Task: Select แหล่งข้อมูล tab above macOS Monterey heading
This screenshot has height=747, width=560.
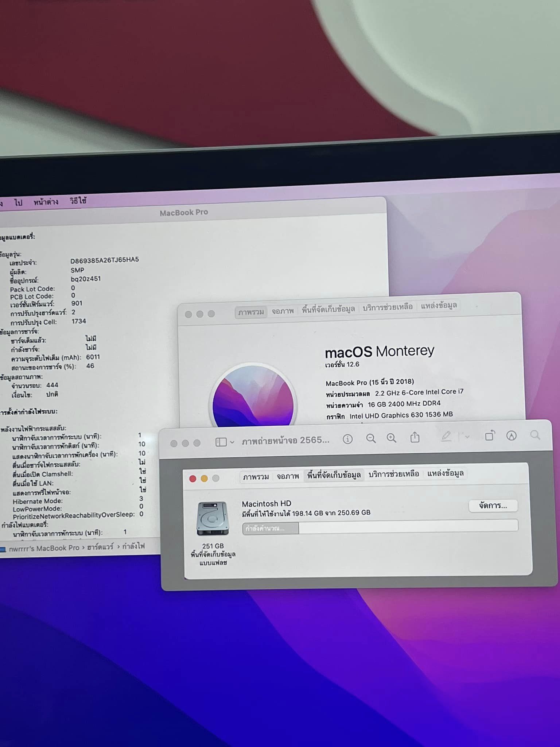Action: coord(439,306)
